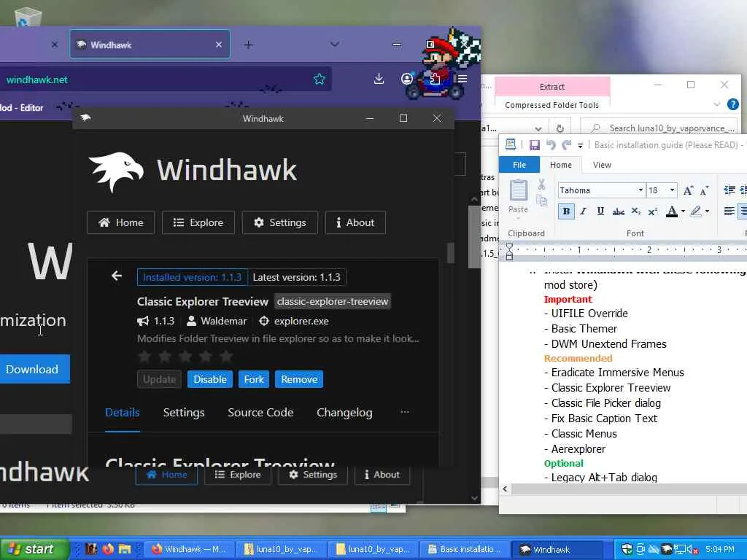The height and width of the screenshot is (560, 747).
Task: Toggle subscript formatting in WordPad
Action: click(x=635, y=211)
